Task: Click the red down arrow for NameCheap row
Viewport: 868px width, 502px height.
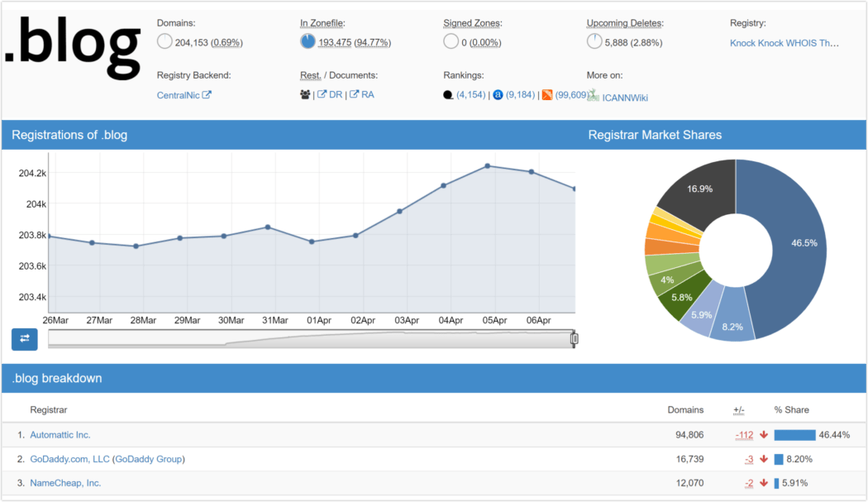Action: pos(764,483)
